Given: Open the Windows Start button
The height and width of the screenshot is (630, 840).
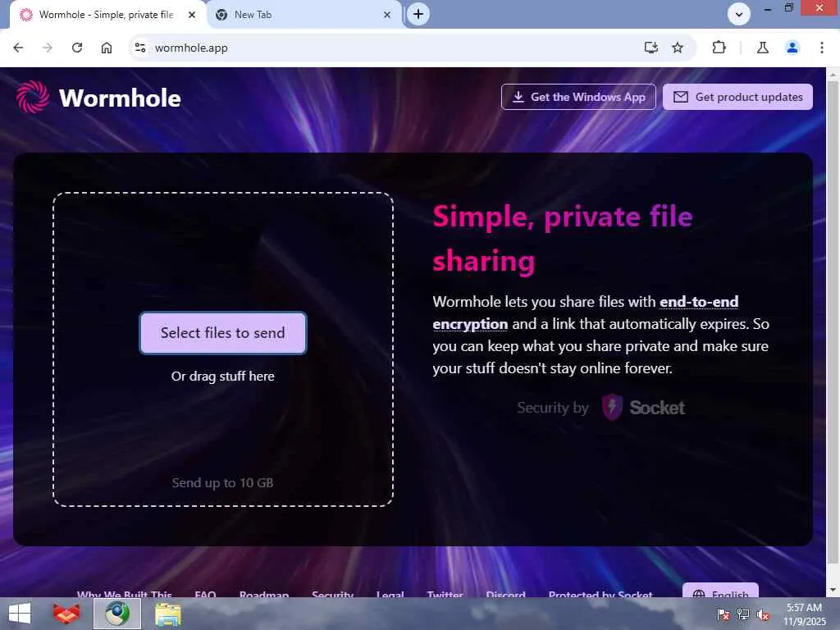Looking at the screenshot, I should pos(20,614).
